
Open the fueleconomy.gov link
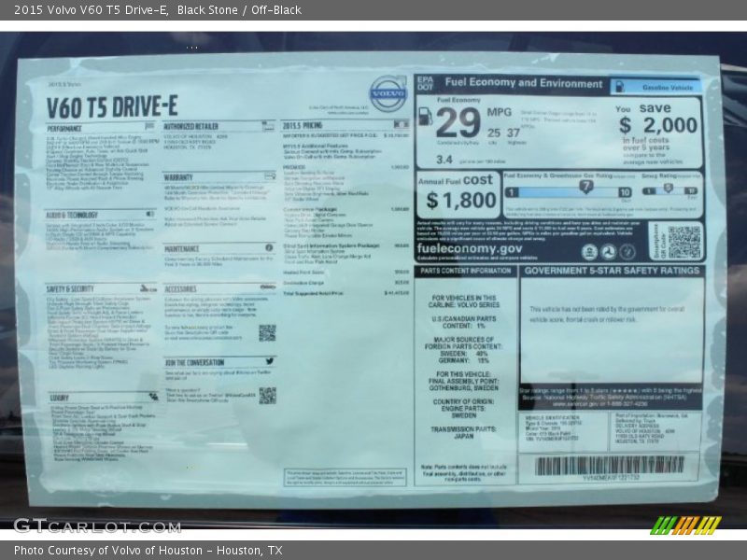[470, 249]
